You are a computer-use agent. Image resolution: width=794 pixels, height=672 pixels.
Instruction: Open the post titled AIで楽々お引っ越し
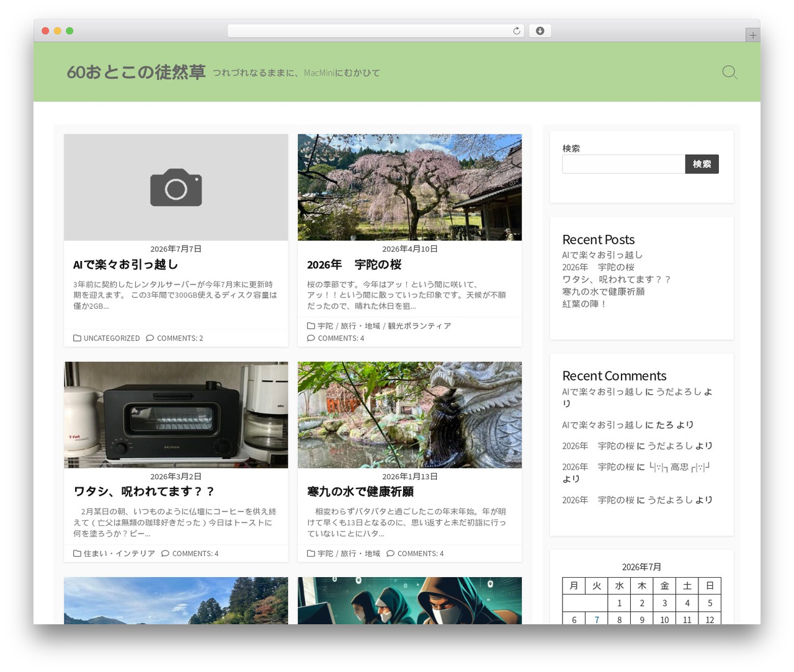tap(126, 265)
